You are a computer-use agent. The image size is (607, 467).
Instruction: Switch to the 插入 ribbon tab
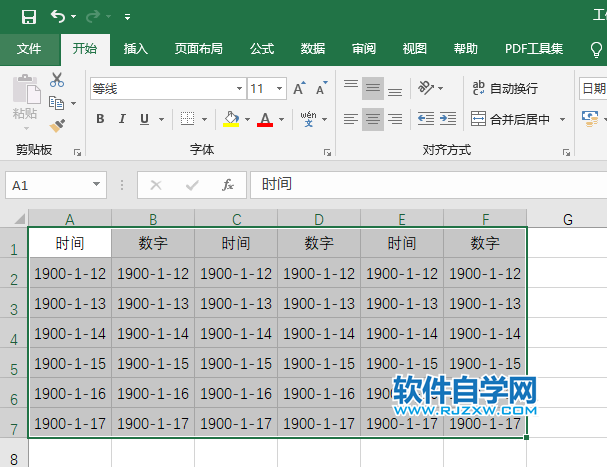[x=135, y=49]
